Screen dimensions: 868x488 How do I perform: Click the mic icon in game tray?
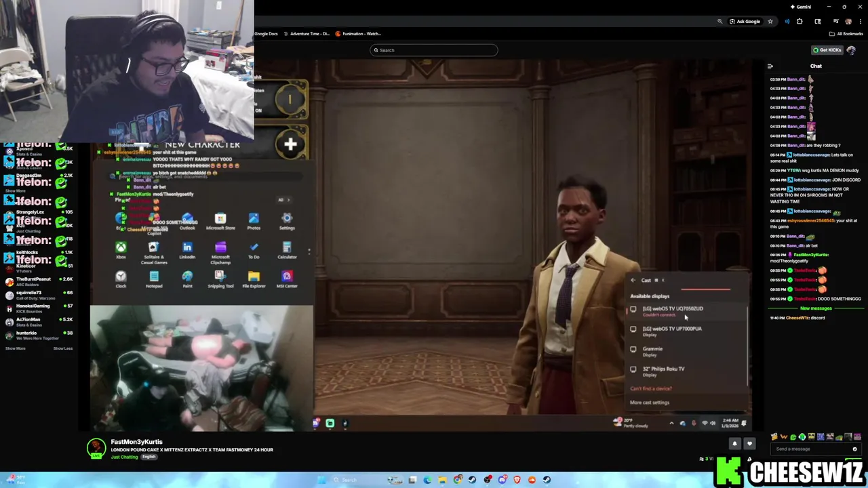(693, 423)
